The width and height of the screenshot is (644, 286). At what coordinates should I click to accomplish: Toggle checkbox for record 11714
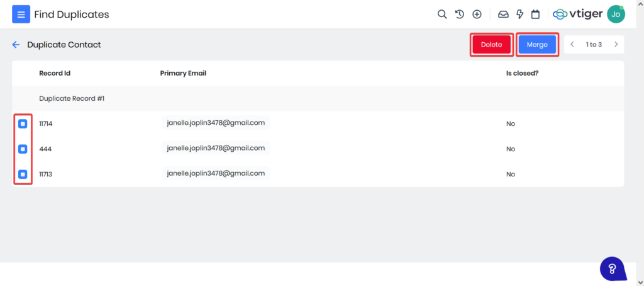tap(23, 123)
